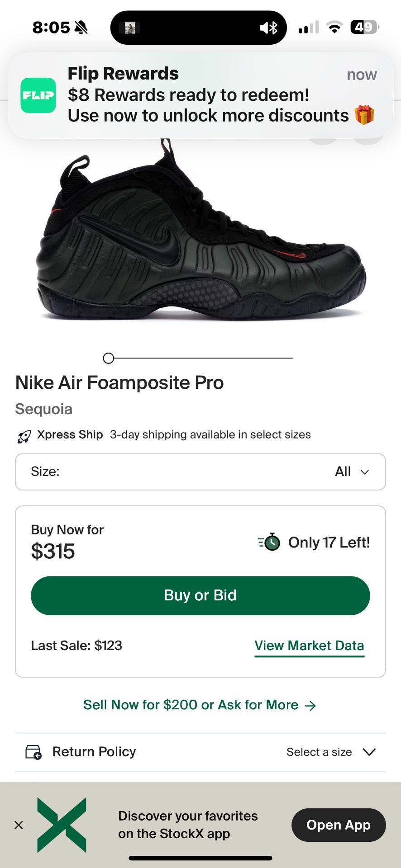Tap the StockX green X logo
This screenshot has height=868, width=401.
[62, 825]
